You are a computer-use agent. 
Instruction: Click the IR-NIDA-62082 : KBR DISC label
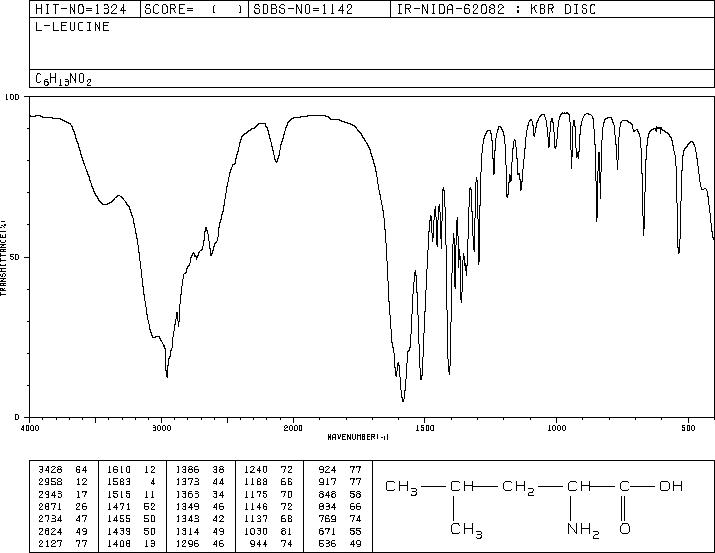coord(496,9)
